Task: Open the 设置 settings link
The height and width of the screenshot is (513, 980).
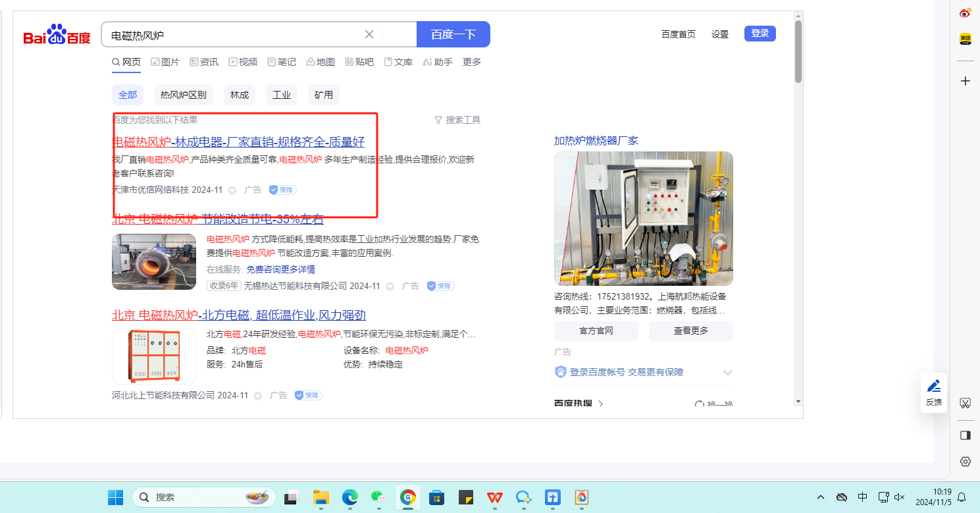Action: pyautogui.click(x=720, y=34)
